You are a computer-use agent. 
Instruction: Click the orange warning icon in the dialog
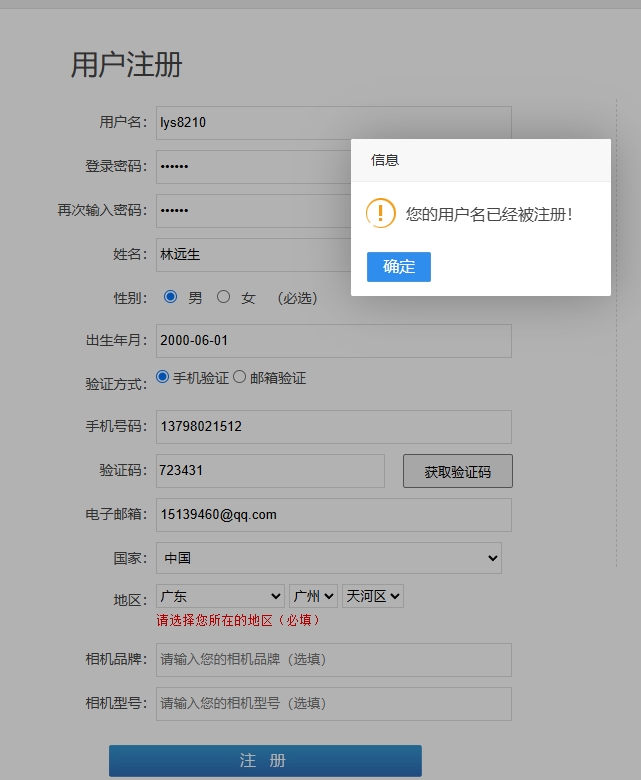click(x=381, y=214)
